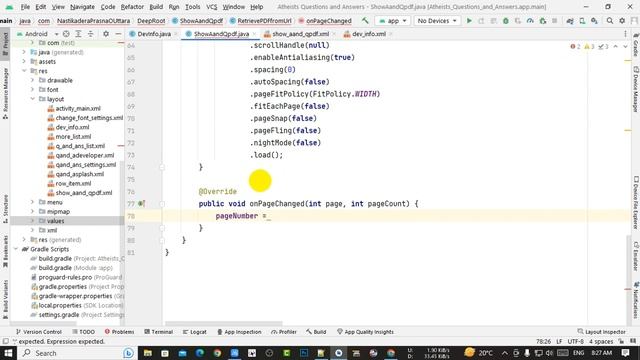
Task: Open the Navigate menu
Action: 82,7
